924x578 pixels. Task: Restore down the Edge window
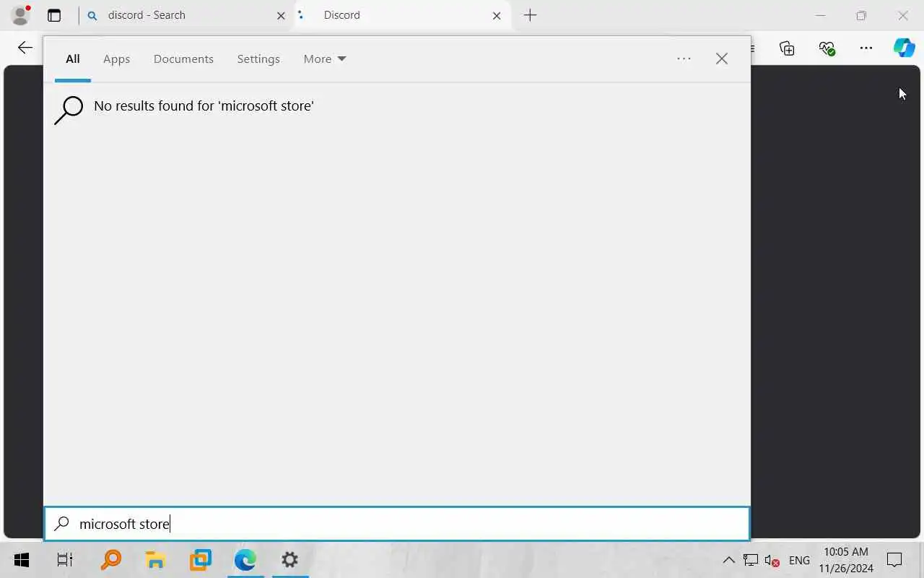coord(861,15)
